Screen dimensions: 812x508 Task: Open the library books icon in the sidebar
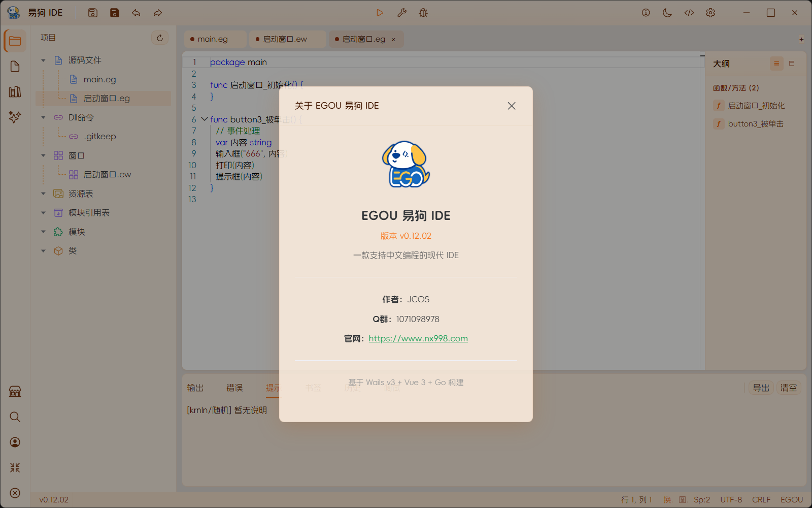click(15, 92)
